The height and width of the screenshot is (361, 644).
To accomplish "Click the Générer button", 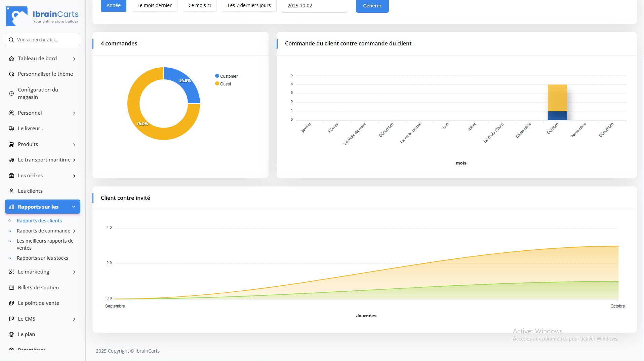I will 372,6.
